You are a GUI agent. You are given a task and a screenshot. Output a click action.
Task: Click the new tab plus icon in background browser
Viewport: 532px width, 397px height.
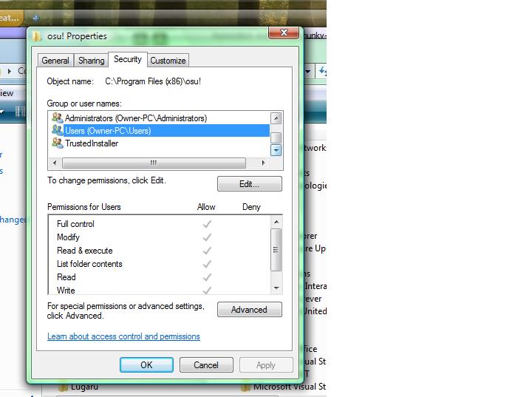pyautogui.click(x=36, y=18)
